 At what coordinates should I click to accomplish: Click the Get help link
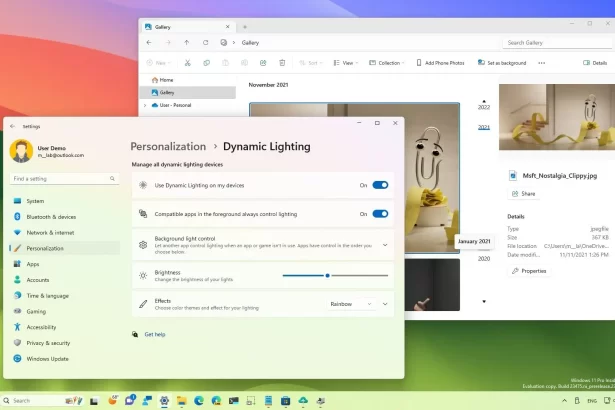pos(155,334)
